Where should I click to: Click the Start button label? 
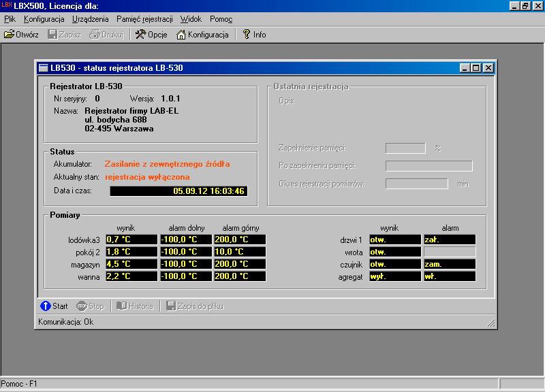(60, 306)
